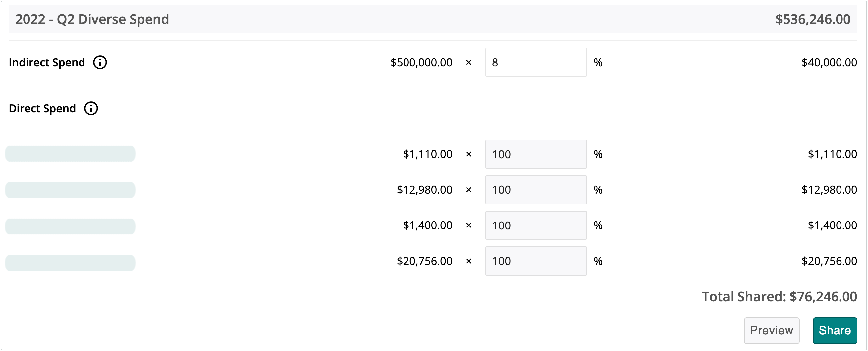This screenshot has width=868, height=351.
Task: Click the percentage field for $12,980.00 row
Action: point(535,190)
